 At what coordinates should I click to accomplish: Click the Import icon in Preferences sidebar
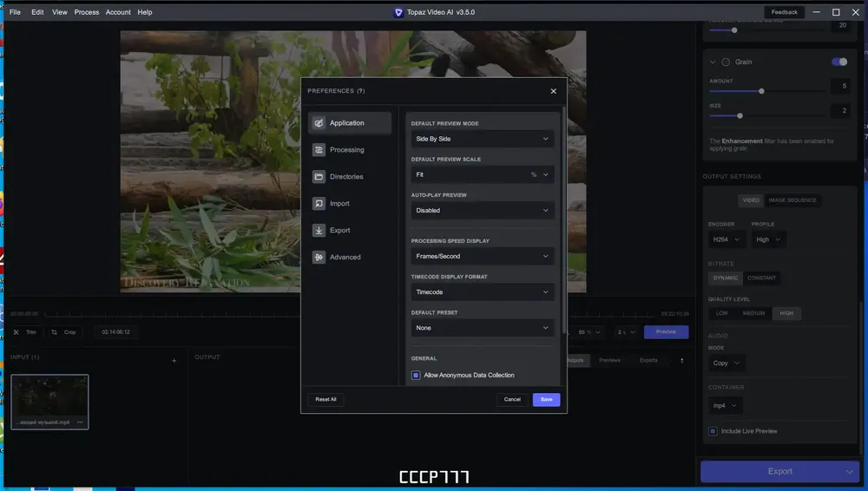coord(319,204)
